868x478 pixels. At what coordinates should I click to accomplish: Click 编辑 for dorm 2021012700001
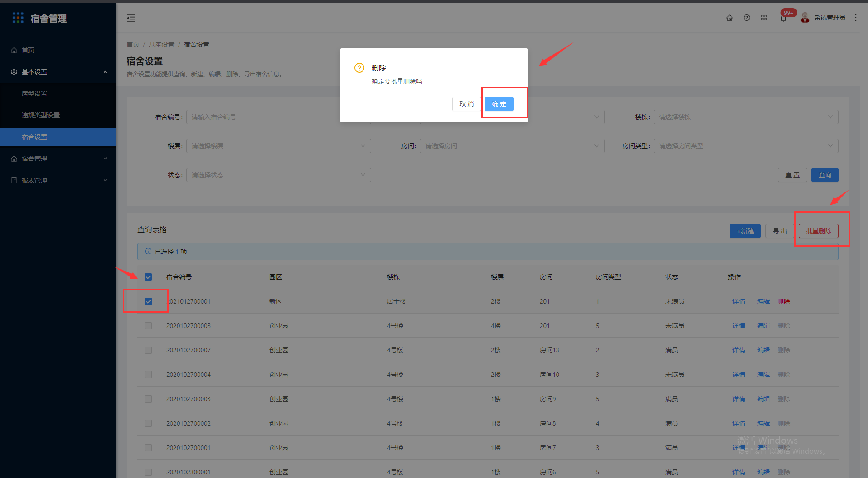coord(764,301)
